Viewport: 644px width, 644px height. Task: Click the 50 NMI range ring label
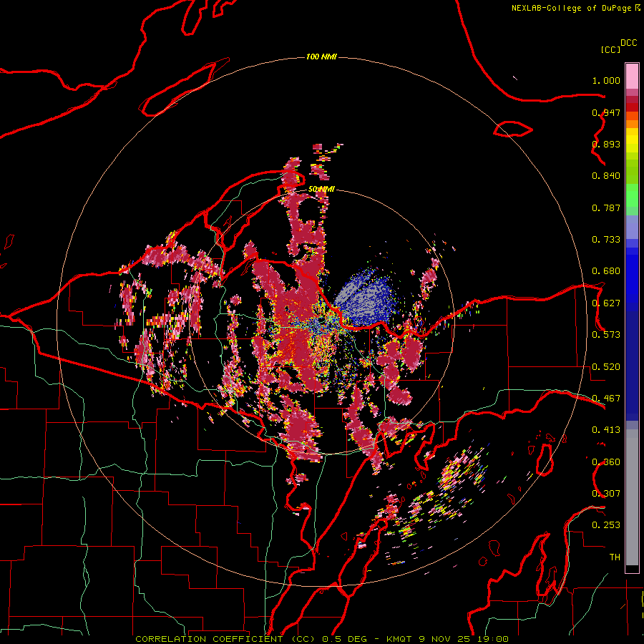pos(321,189)
